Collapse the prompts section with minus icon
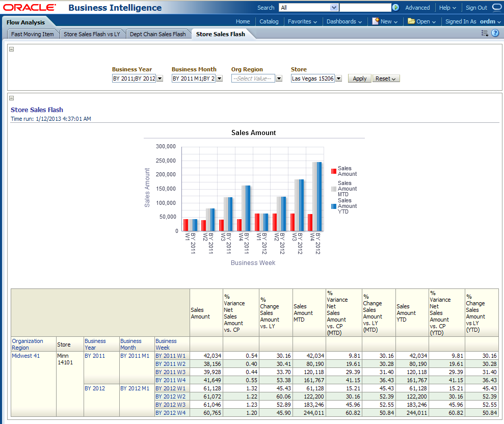Image resolution: width=504 pixels, height=424 pixels. point(12,49)
